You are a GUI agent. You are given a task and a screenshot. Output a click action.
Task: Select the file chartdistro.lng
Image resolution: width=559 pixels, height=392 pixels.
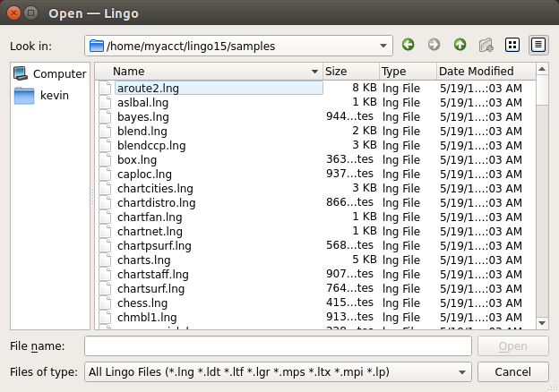point(157,202)
